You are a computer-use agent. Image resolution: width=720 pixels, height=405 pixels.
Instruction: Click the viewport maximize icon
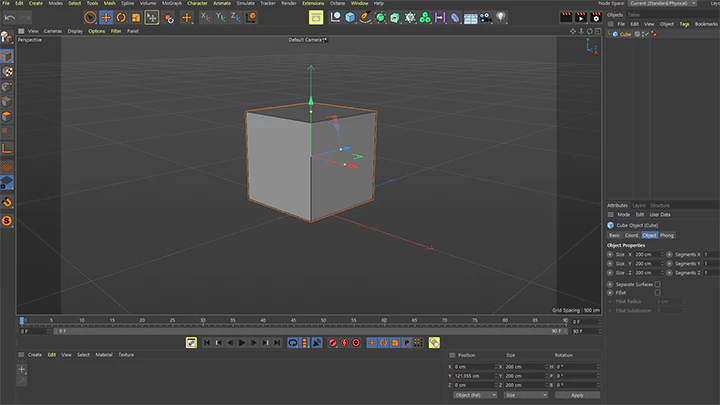tap(598, 31)
